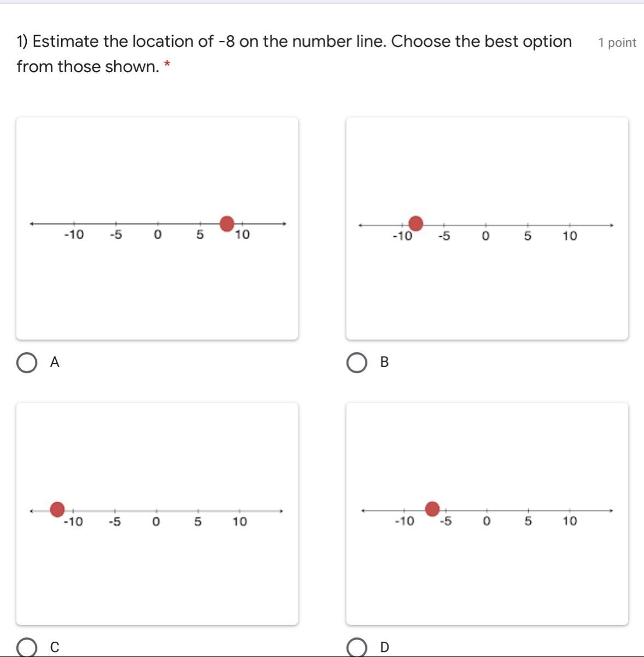Choose radio button for option C

pyautogui.click(x=27, y=648)
